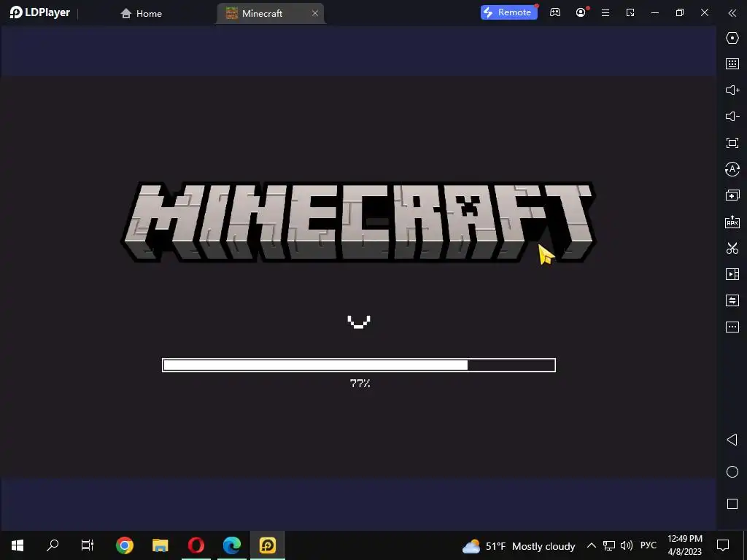Open more tools ellipsis icon

[x=732, y=327]
